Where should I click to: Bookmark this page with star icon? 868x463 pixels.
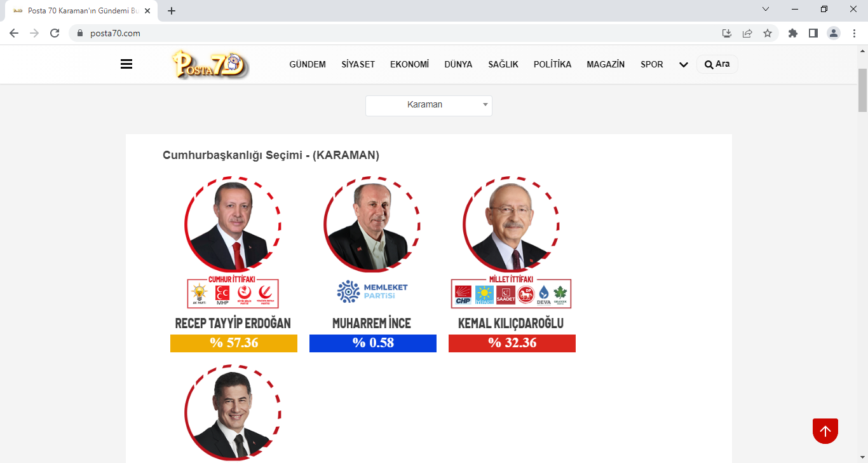[768, 33]
